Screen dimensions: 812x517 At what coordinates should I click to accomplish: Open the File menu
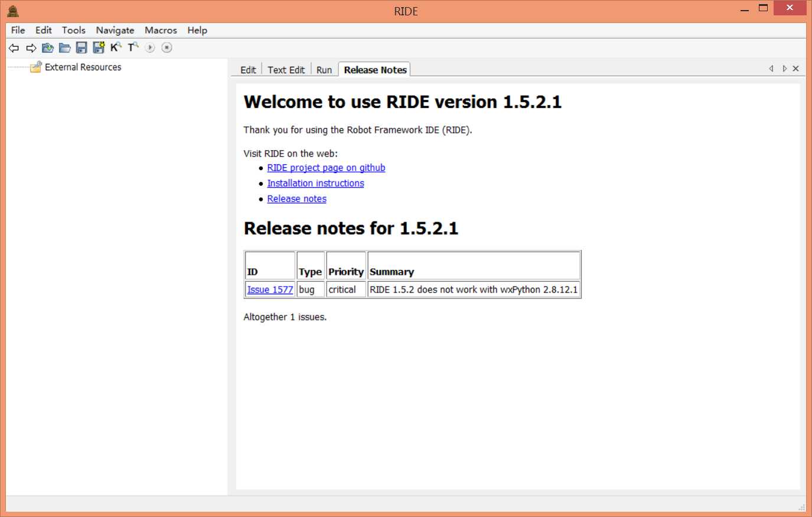pos(18,30)
